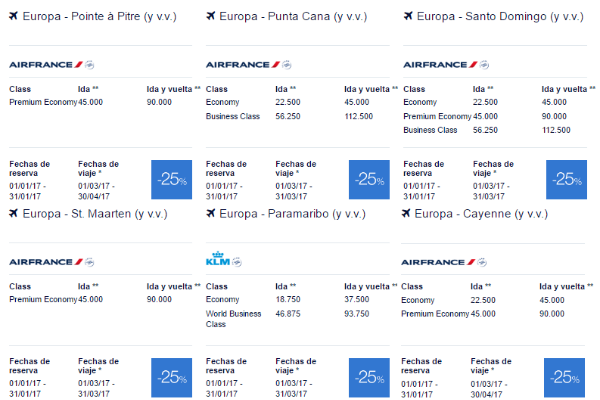Click the airplane icon beside St. Maarten
This screenshot has height=400, width=600.
(x=13, y=213)
